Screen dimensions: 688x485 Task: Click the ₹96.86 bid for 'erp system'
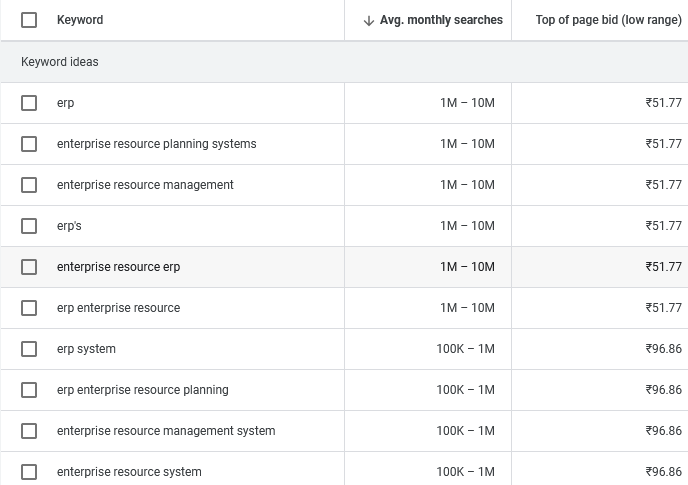click(x=663, y=349)
